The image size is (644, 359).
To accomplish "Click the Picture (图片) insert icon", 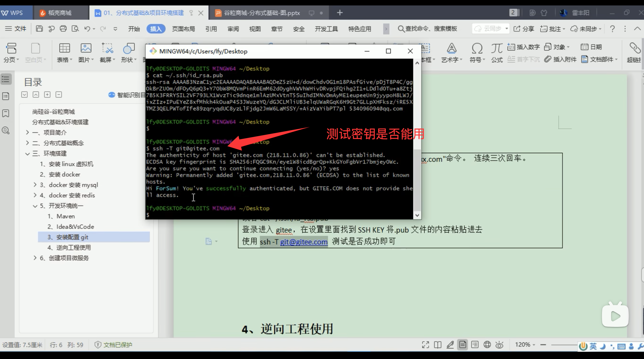I will (86, 48).
